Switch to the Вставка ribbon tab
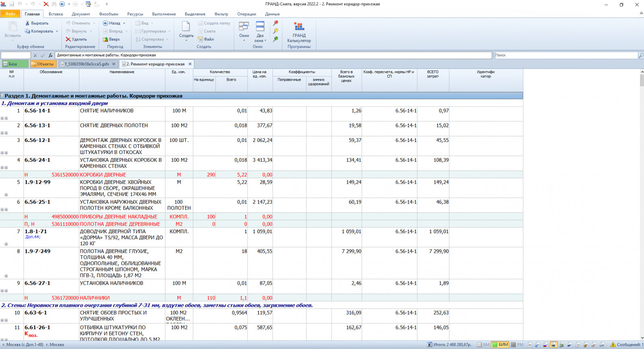644x349 pixels. [x=56, y=14]
